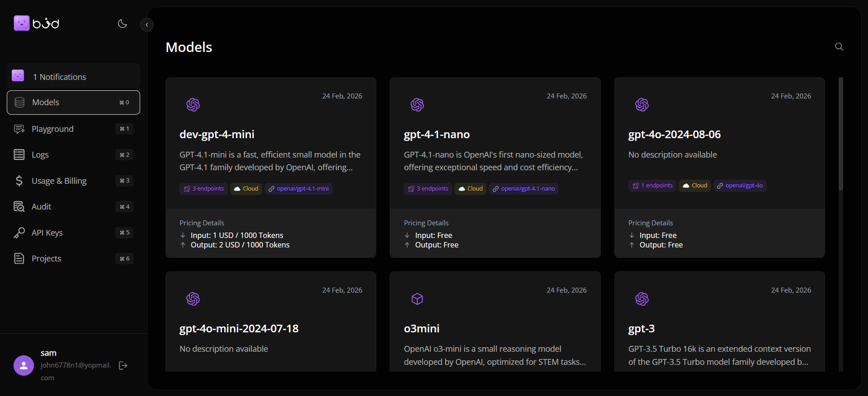Click the OpenAI icon on gpt-4o-2024-08-06 card
868x396 pixels.
click(x=642, y=105)
